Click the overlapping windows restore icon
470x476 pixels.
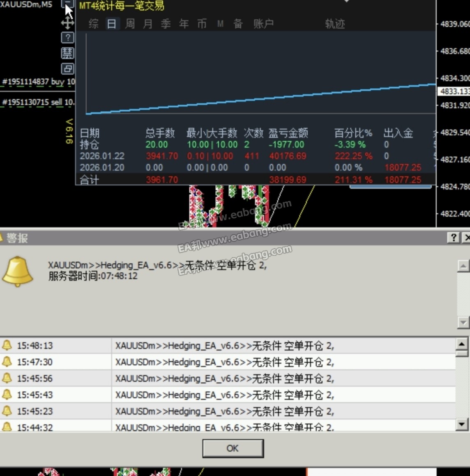click(x=67, y=68)
